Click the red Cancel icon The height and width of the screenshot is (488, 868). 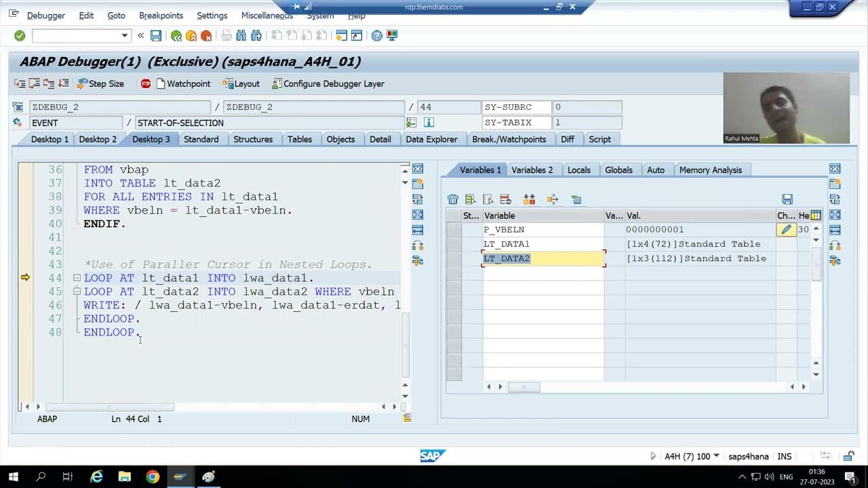206,36
